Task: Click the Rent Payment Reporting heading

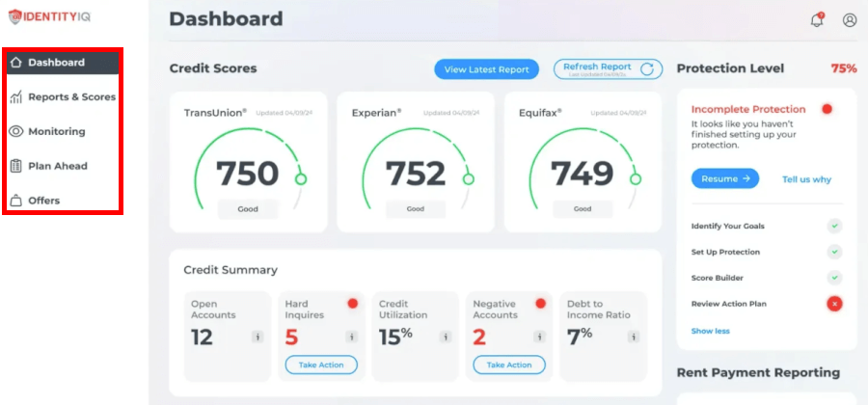Action: (758, 373)
